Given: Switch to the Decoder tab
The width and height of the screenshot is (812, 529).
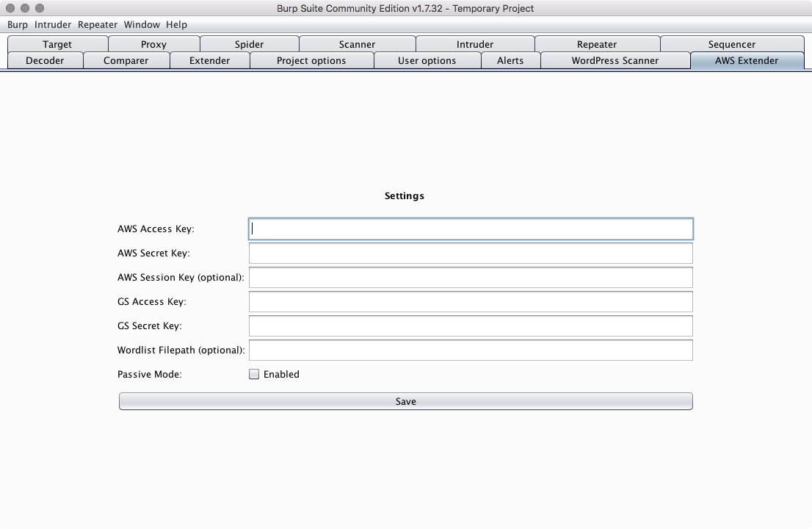Looking at the screenshot, I should pyautogui.click(x=45, y=60).
